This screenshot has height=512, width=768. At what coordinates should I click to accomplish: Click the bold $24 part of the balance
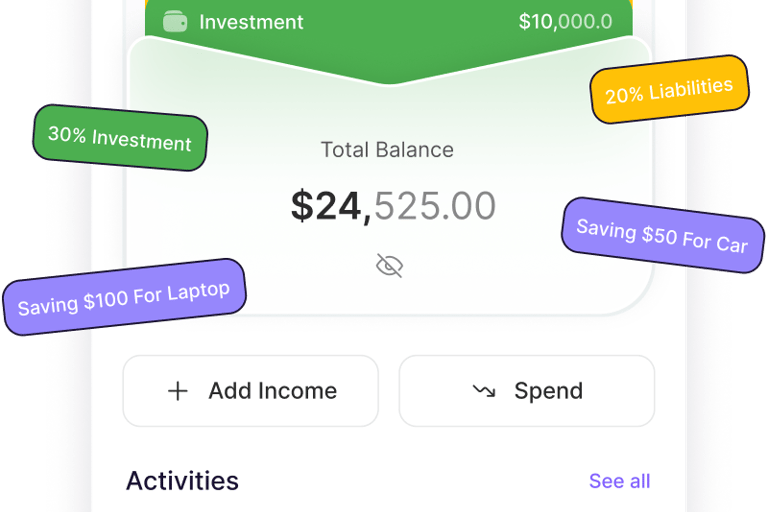(326, 206)
